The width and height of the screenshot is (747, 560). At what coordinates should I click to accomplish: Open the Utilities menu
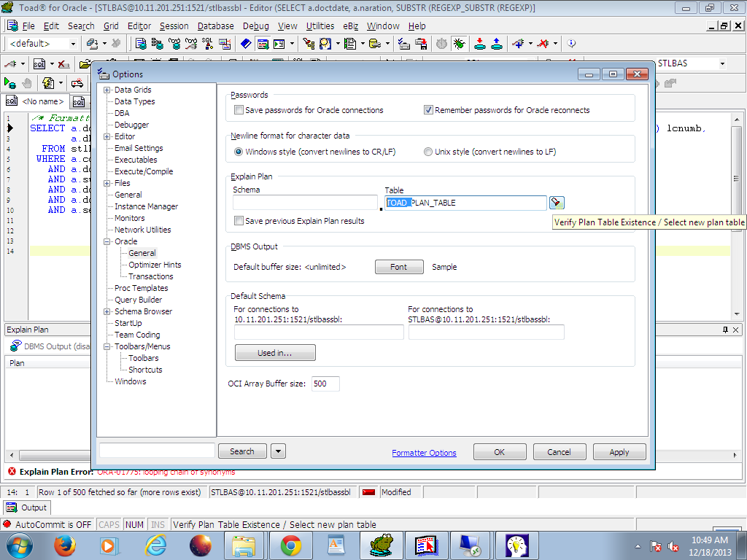tap(320, 26)
